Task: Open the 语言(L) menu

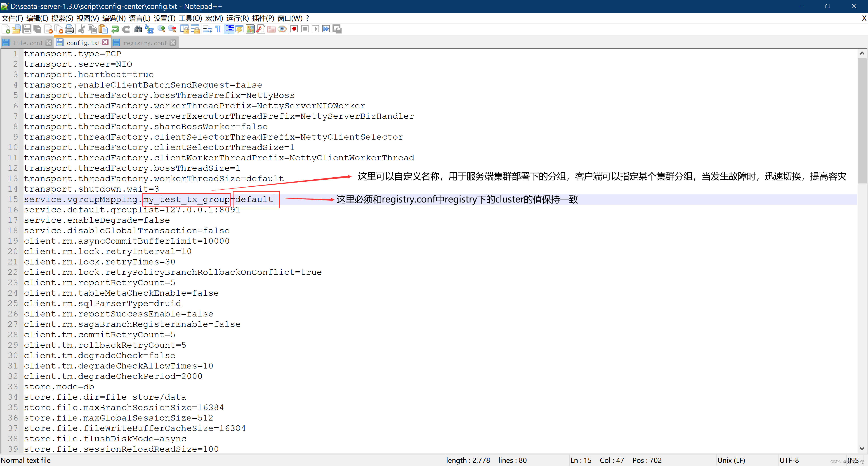Action: (139, 18)
